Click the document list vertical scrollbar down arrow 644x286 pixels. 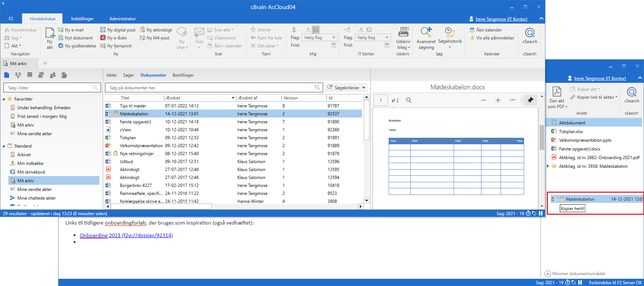pyautogui.click(x=366, y=201)
